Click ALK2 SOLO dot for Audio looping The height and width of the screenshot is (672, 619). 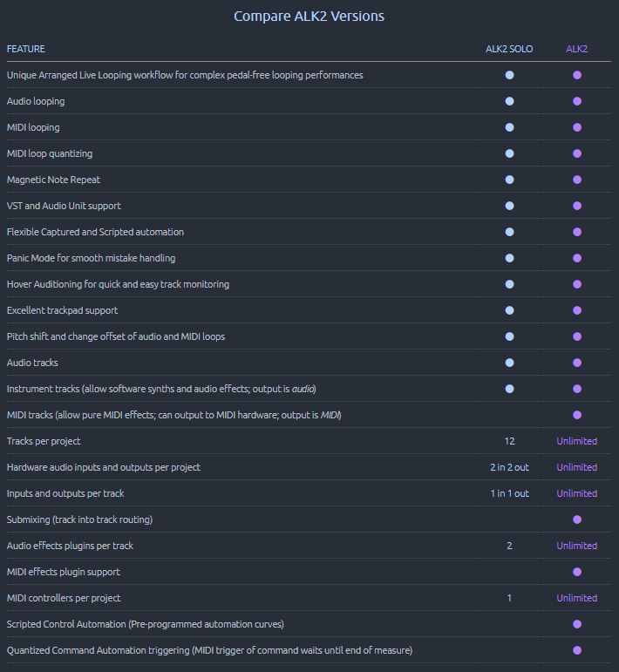509,101
